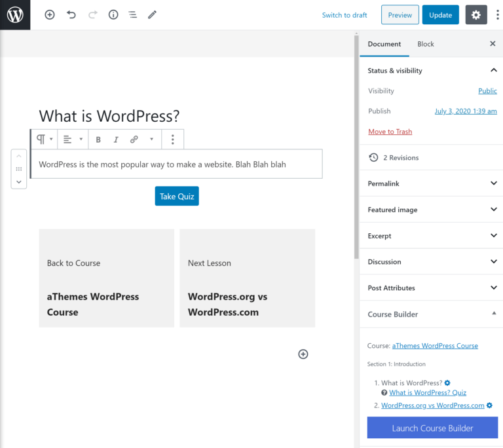
Task: Click the Update button
Action: coord(440,15)
